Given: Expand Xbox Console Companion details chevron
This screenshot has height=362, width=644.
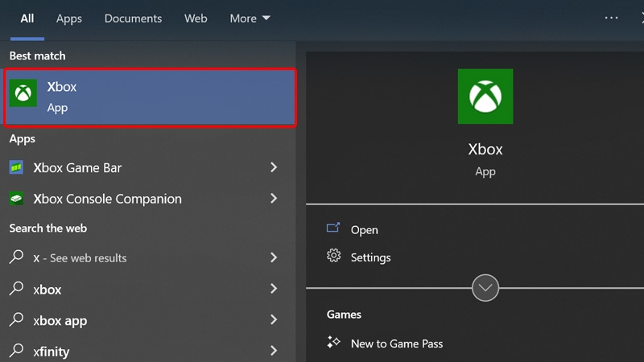Looking at the screenshot, I should (x=274, y=198).
